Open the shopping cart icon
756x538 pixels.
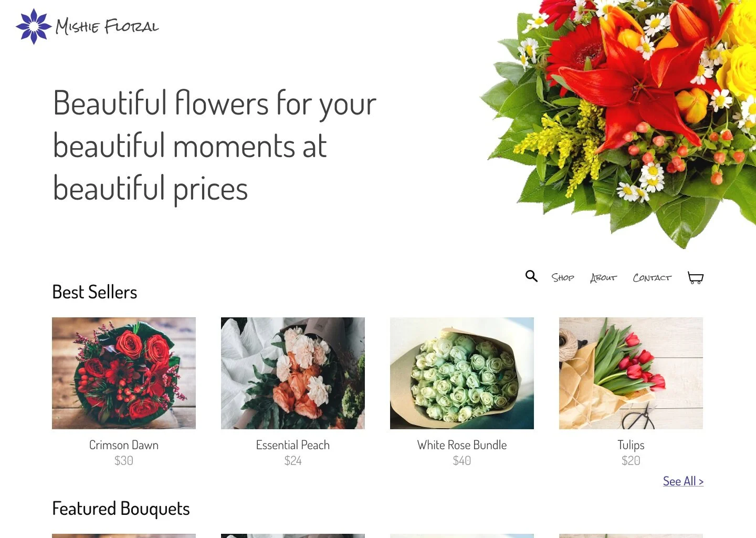pyautogui.click(x=696, y=277)
